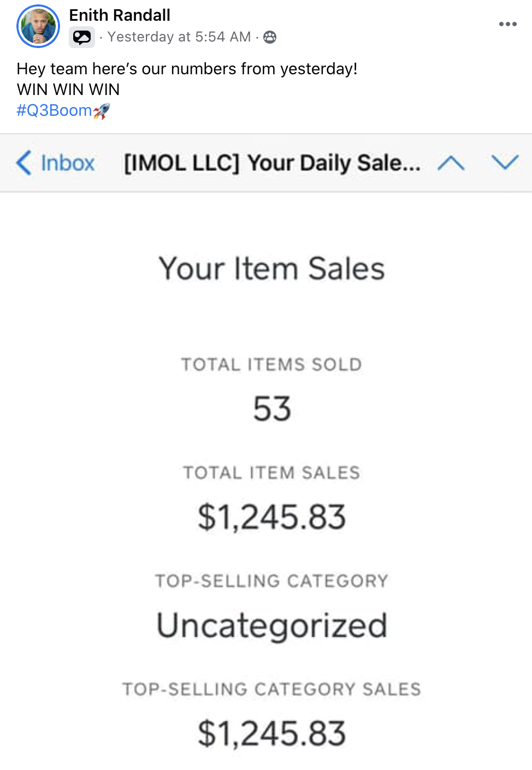Open Enith Randall's profile picture
This screenshot has height=770, width=532.
[38, 26]
